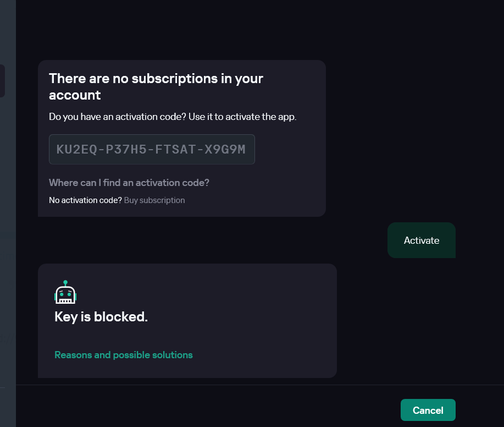Click the activation code input field

pyautogui.click(x=152, y=149)
